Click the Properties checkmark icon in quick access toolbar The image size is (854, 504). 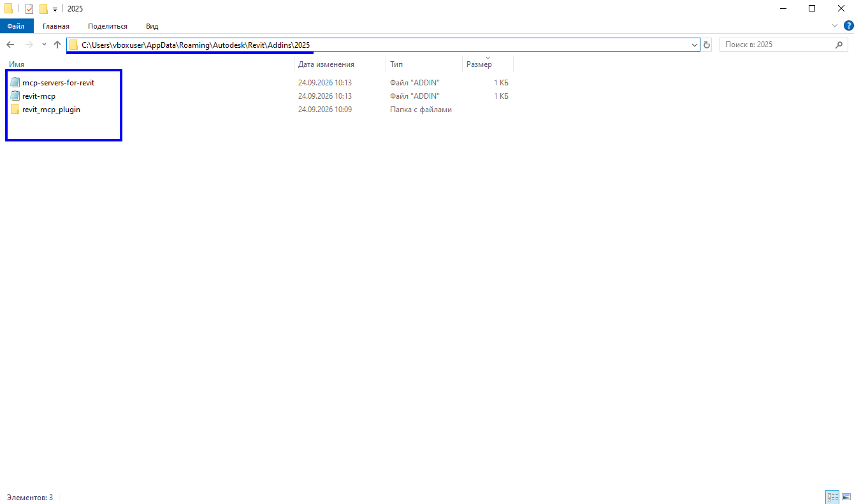click(29, 9)
